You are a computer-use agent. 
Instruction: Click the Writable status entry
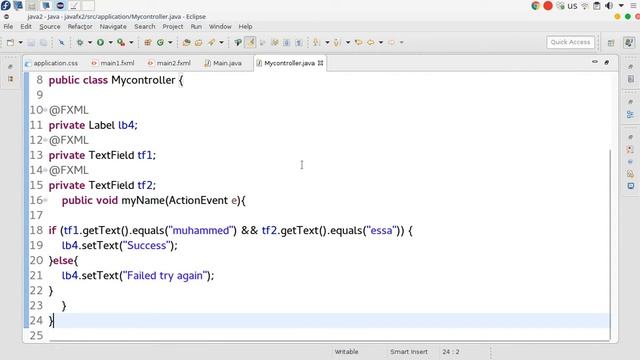[347, 352]
